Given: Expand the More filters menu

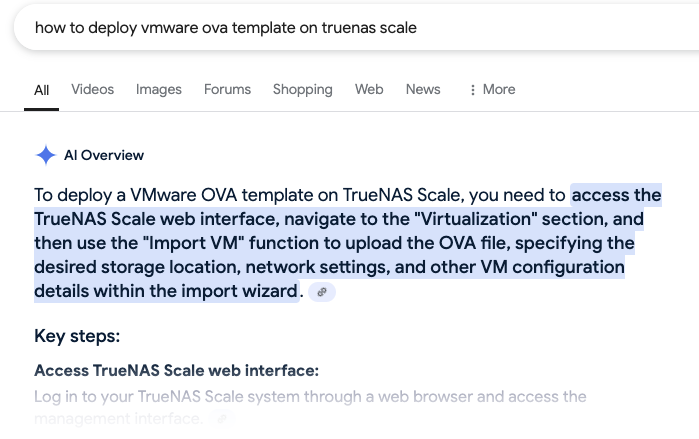Looking at the screenshot, I should [492, 90].
